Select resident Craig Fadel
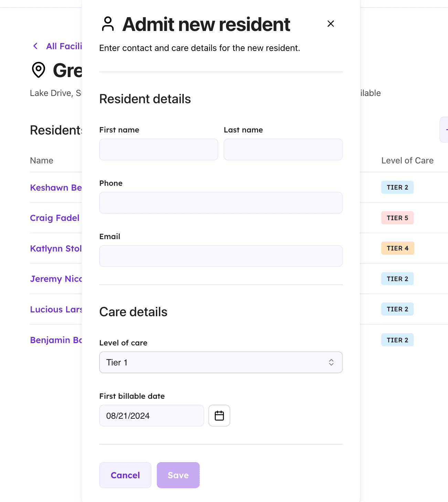This screenshot has height=502, width=448. 54,218
